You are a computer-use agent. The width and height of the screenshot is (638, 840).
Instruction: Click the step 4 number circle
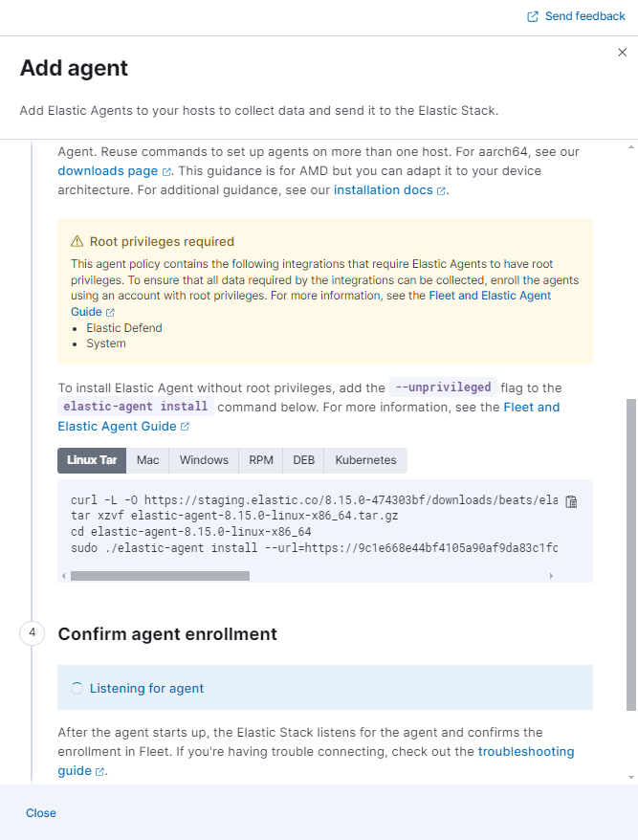pyautogui.click(x=32, y=633)
